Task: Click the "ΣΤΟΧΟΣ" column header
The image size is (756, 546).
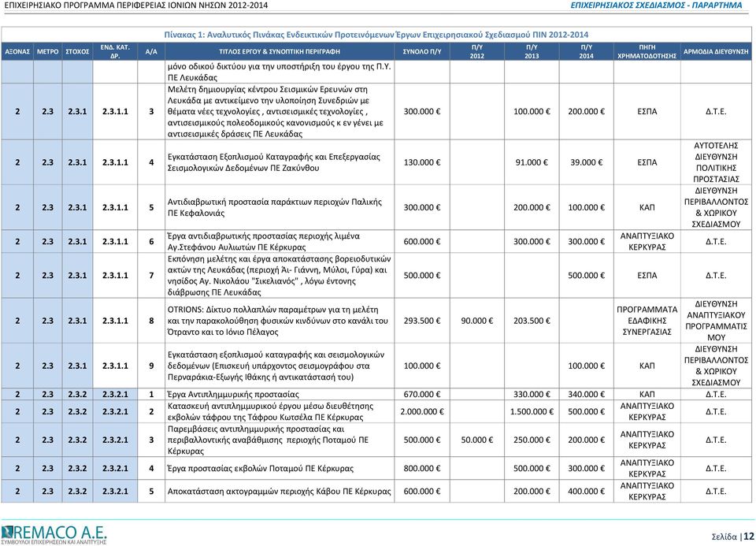Action: click(78, 52)
